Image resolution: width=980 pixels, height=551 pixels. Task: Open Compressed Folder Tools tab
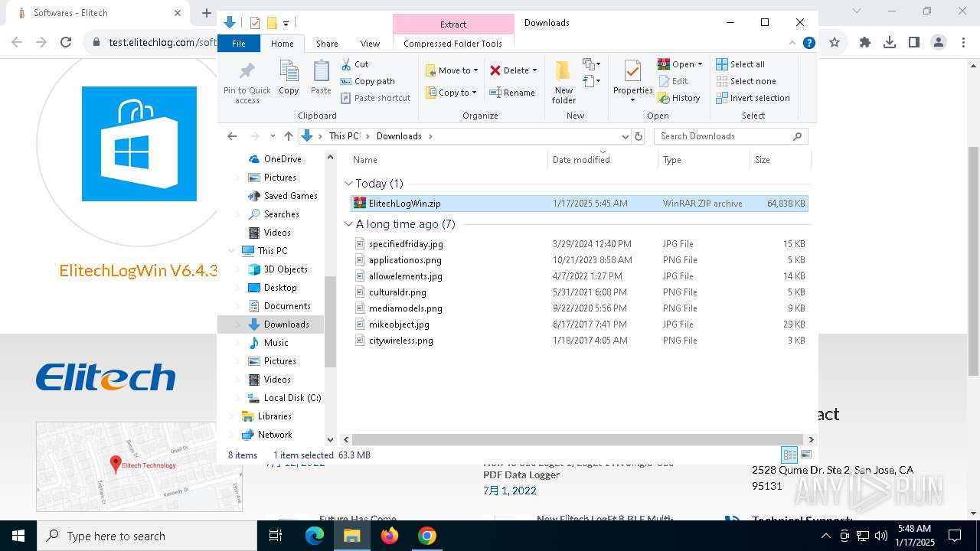tap(452, 44)
